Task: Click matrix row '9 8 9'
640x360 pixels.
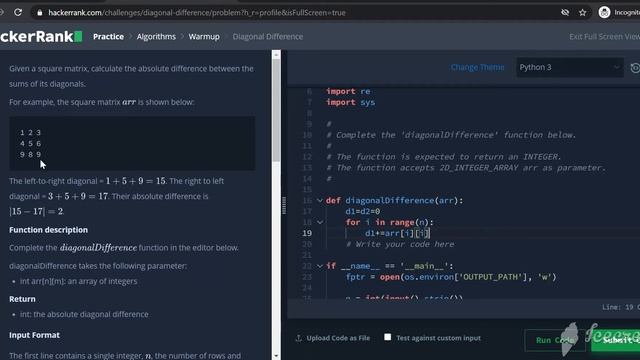Action: click(30, 155)
